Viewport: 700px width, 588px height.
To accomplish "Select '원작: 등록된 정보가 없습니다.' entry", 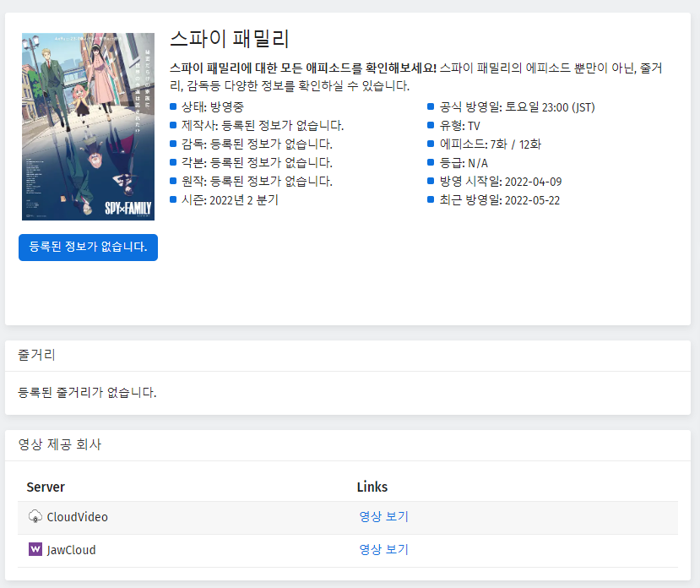I will point(257,182).
